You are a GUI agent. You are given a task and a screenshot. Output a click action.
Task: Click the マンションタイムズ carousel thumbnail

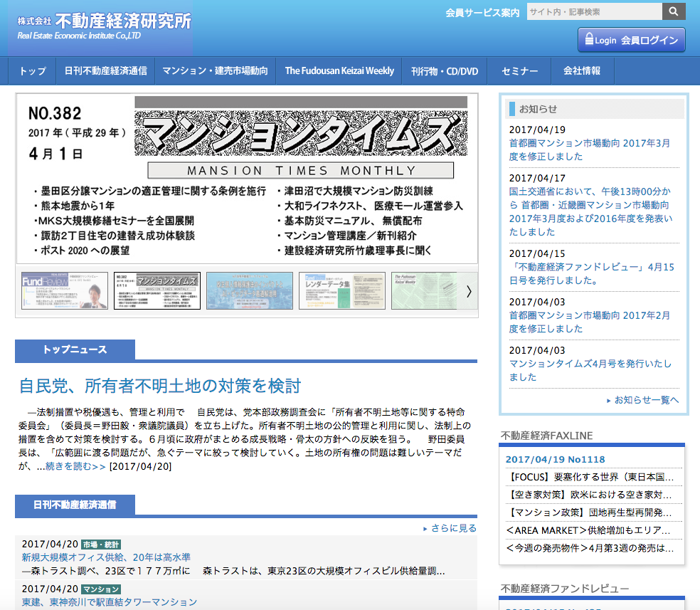[157, 291]
